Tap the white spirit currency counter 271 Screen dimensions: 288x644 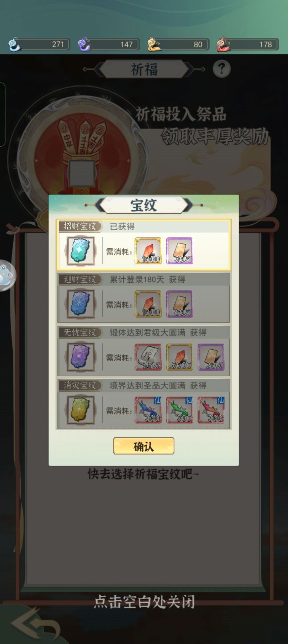coord(39,44)
